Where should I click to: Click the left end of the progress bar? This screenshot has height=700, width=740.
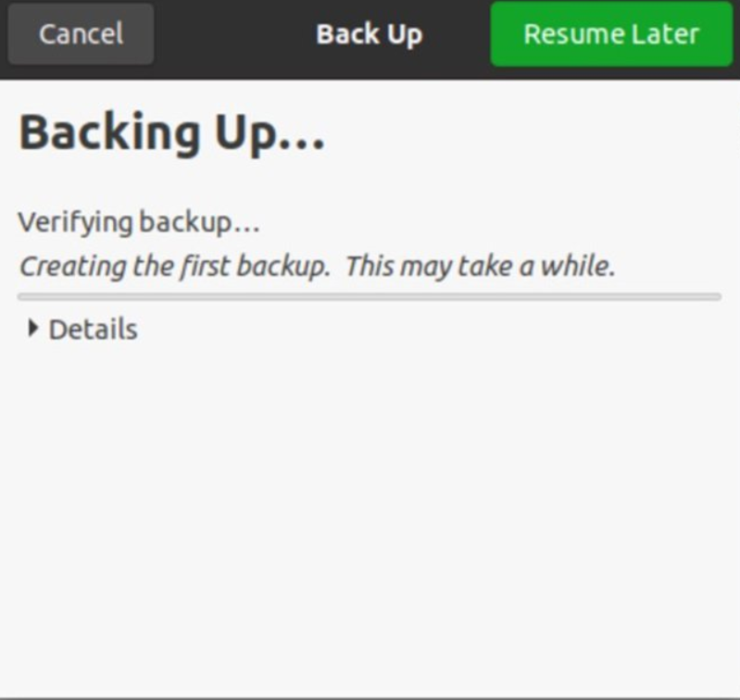coord(24,297)
